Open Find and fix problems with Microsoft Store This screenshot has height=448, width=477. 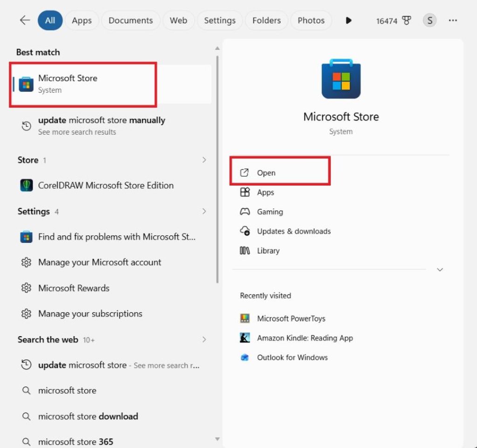[111, 237]
